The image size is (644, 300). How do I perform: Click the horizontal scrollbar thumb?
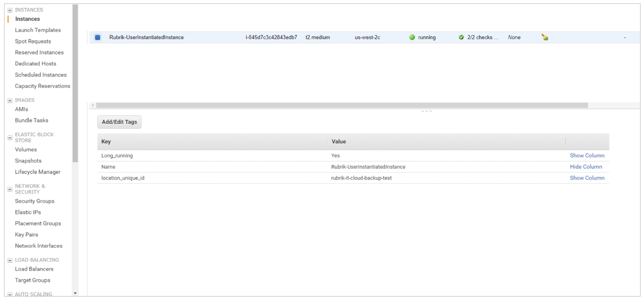[x=342, y=105]
